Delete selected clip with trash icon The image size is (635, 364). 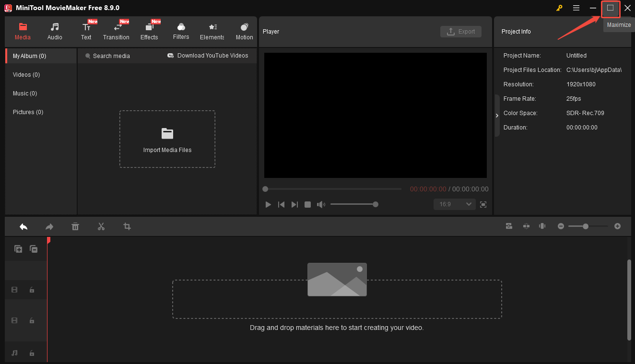(75, 226)
